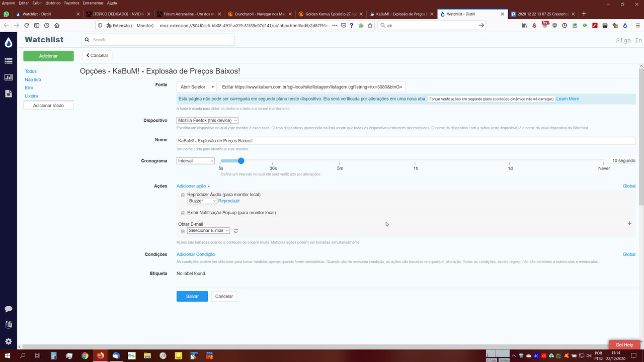Click the Watchlist search field
The image size is (644, 362).
158,40
